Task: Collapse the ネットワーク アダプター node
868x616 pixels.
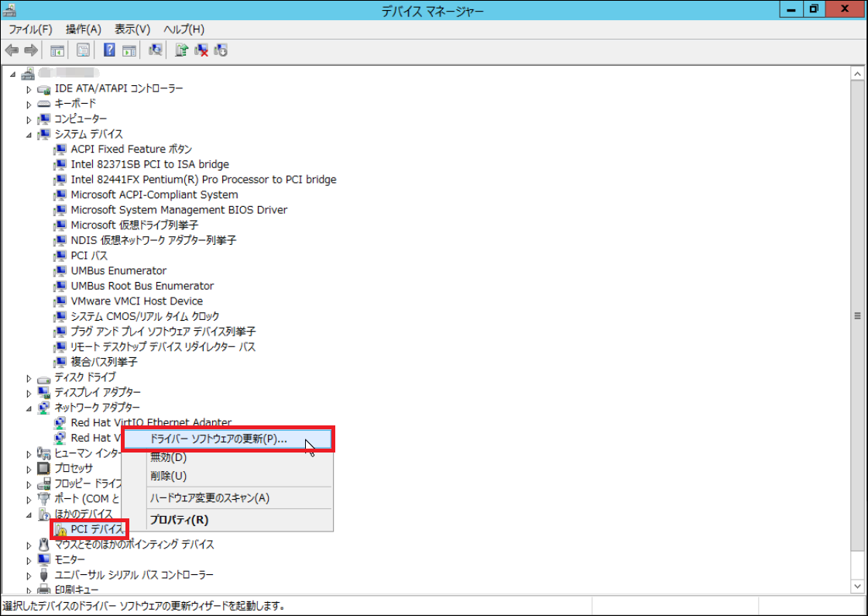Action: click(29, 409)
